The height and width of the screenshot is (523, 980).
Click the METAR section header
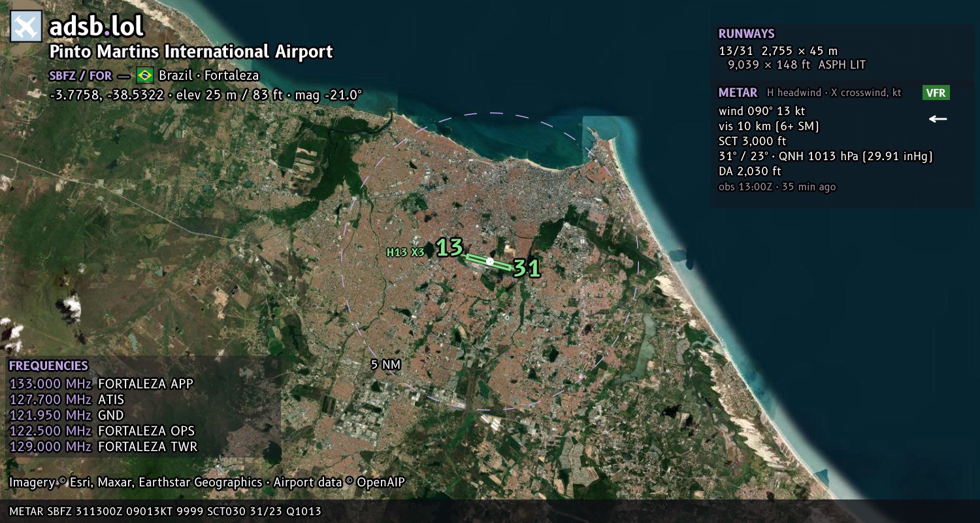click(x=738, y=93)
